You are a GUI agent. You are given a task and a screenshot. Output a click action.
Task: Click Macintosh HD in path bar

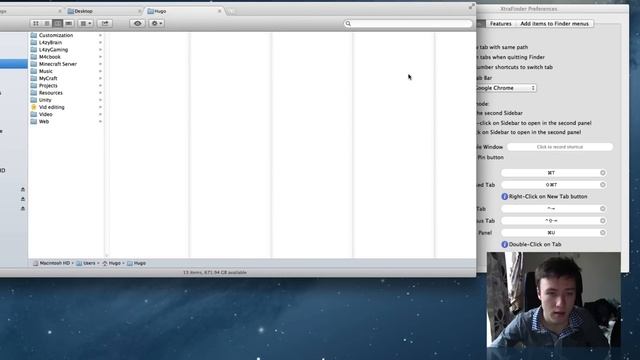pos(51,263)
